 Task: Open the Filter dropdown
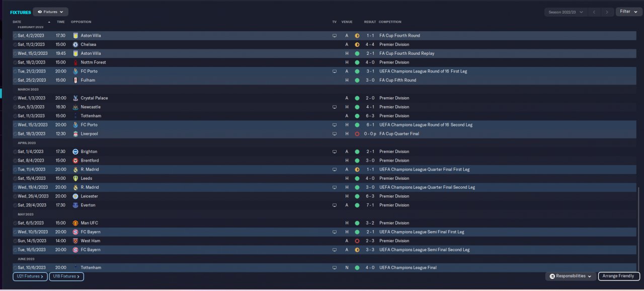click(628, 12)
